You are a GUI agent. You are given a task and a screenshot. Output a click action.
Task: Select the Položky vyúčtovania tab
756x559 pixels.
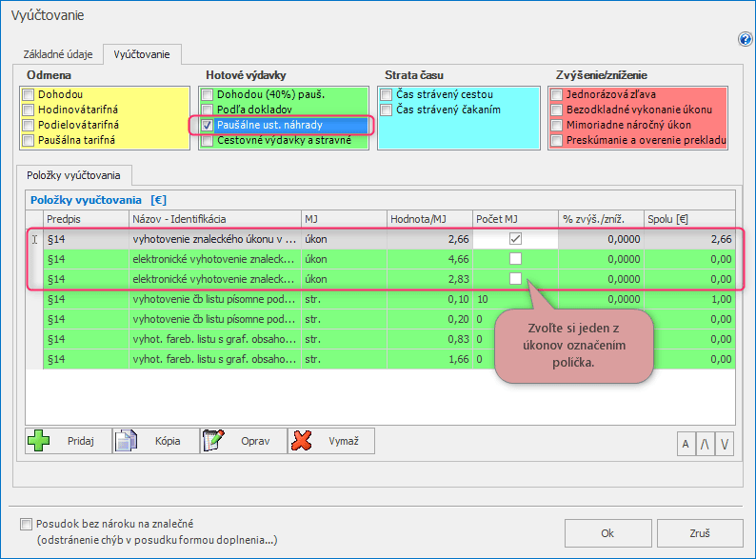(74, 174)
